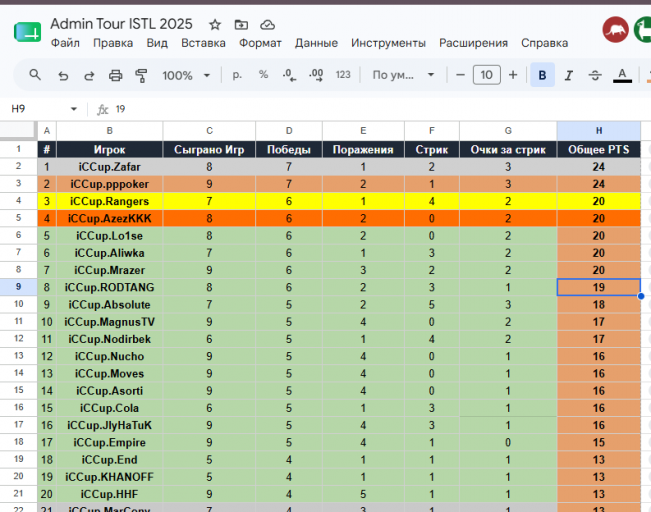Open the text color picker
The width and height of the screenshot is (651, 512).
[x=622, y=76]
